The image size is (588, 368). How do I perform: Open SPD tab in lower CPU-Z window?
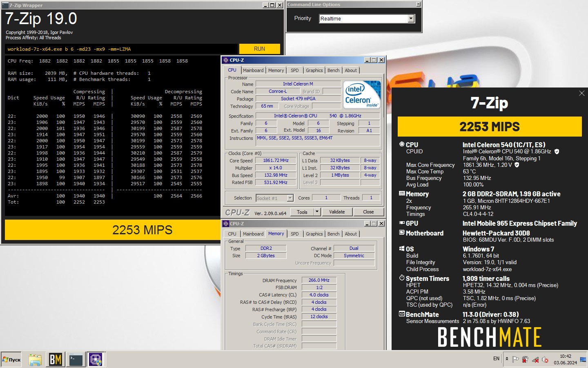295,234
